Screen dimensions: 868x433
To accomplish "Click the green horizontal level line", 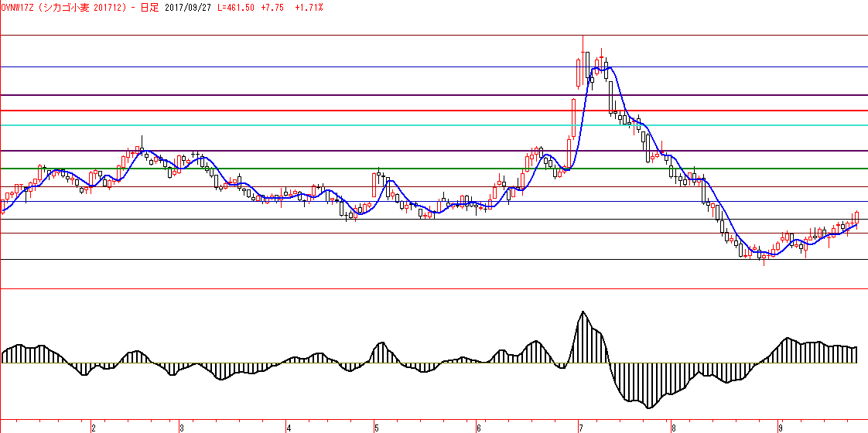I will (x=434, y=168).
